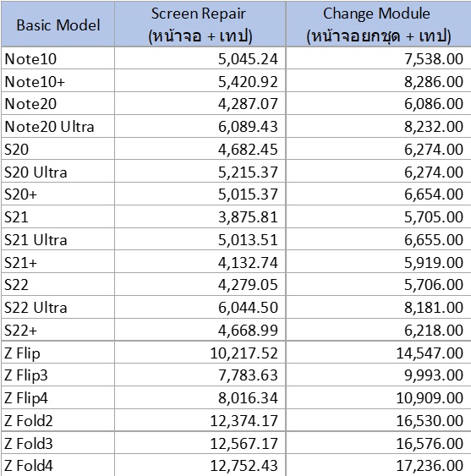Select Note10+ screen repair price 5,420.92
This screenshot has width=471, height=476.
pyautogui.click(x=200, y=81)
